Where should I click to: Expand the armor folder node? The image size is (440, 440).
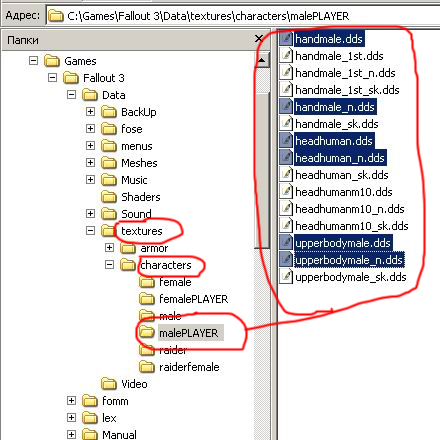pyautogui.click(x=109, y=247)
